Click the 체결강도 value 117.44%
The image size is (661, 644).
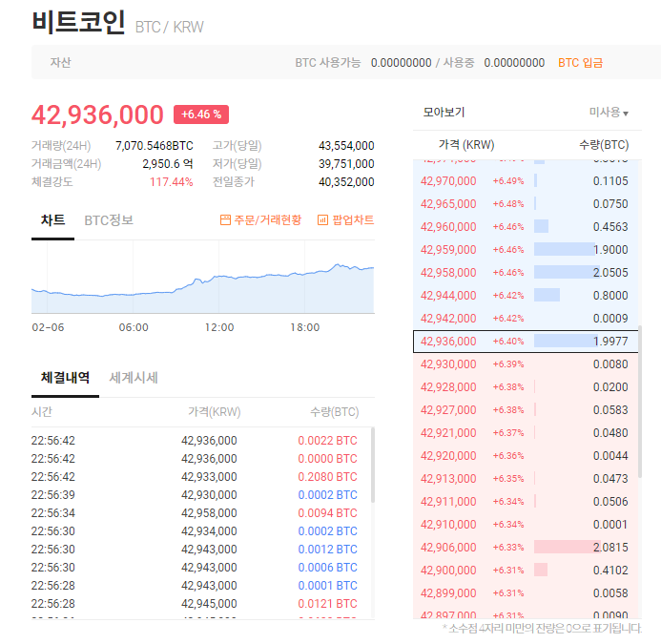point(171,182)
